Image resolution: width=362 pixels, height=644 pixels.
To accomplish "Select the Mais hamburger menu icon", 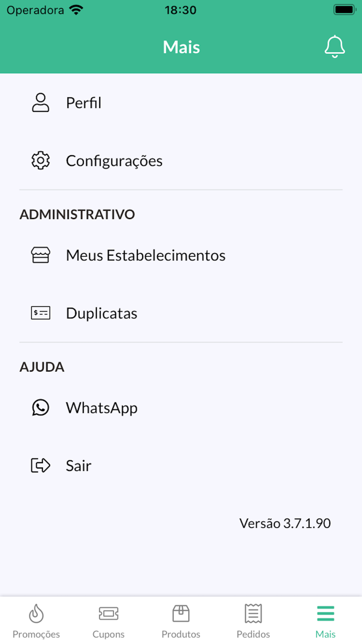I will point(326,614).
